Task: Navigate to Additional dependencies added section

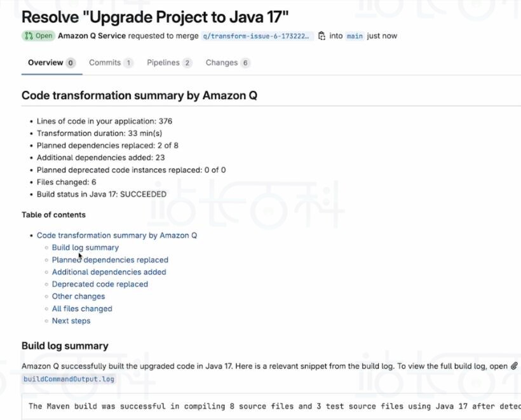Action: [109, 272]
